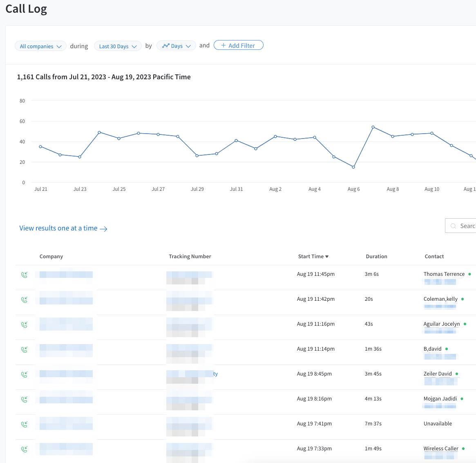The width and height of the screenshot is (476, 463).
Task: Open the Days grouping dropdown
Action: click(x=176, y=46)
